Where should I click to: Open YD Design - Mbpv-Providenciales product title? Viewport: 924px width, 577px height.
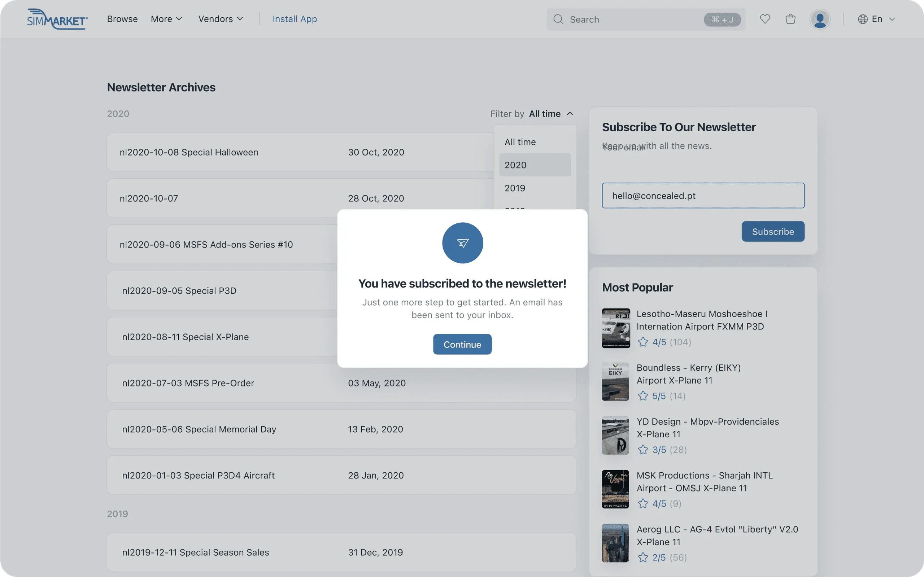click(x=707, y=427)
